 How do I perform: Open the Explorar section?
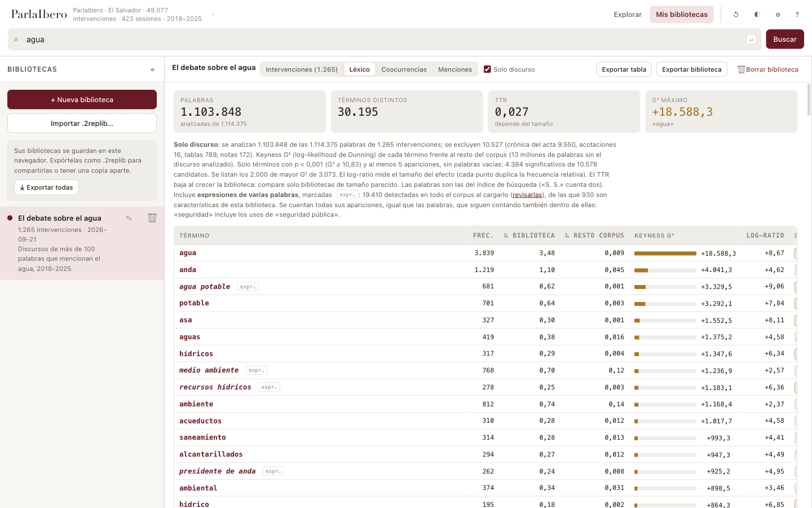pos(628,15)
